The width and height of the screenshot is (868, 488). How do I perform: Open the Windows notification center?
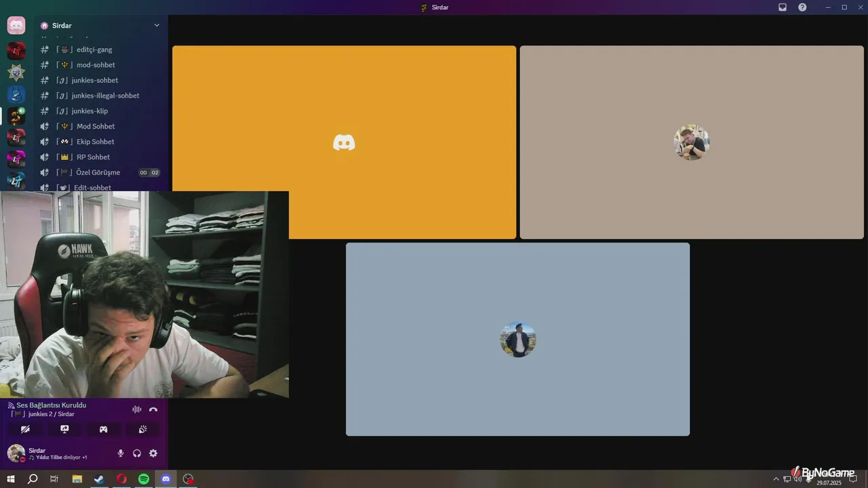pos(853,479)
